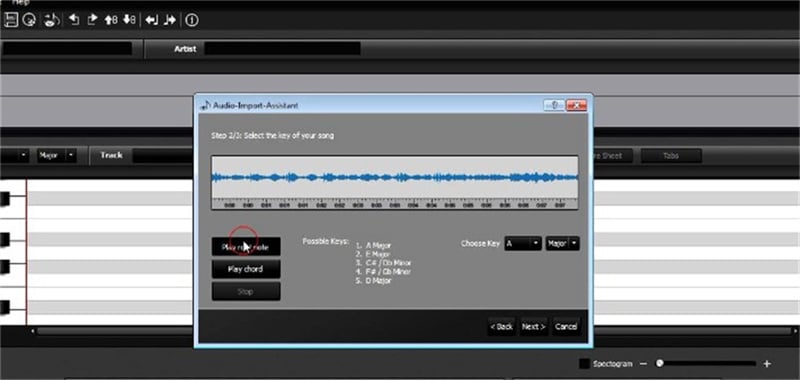Click the waveform time ruler
The image size is (800, 380).
click(x=395, y=204)
